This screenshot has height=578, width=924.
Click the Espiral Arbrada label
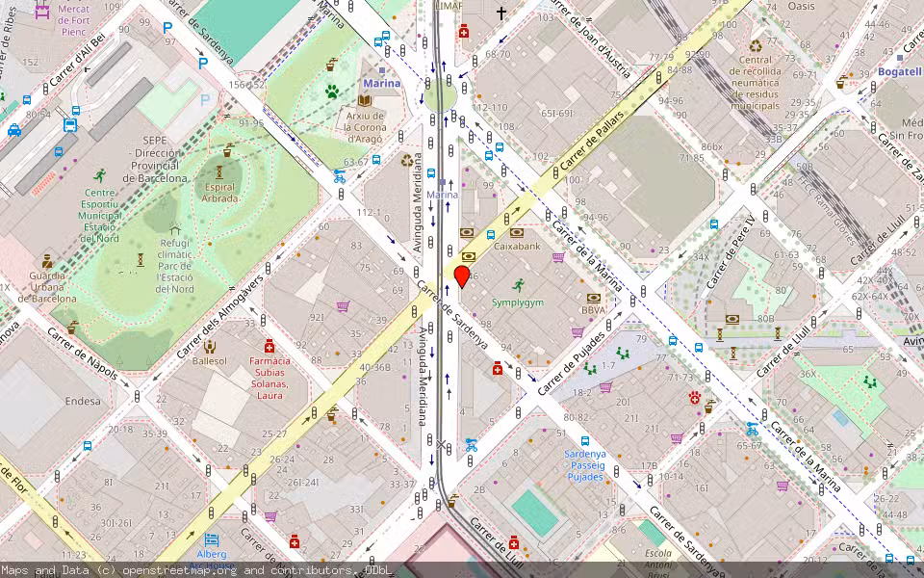click(219, 193)
